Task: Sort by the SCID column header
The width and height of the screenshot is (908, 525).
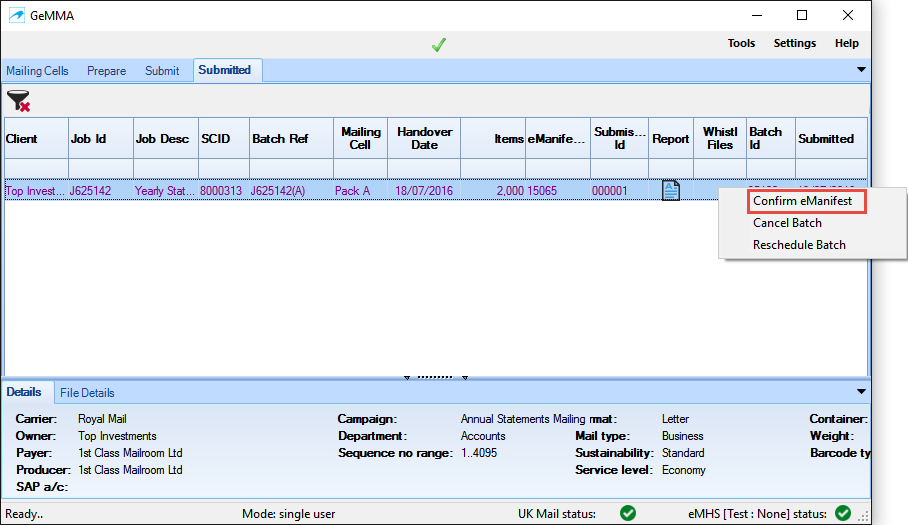Action: tap(224, 138)
